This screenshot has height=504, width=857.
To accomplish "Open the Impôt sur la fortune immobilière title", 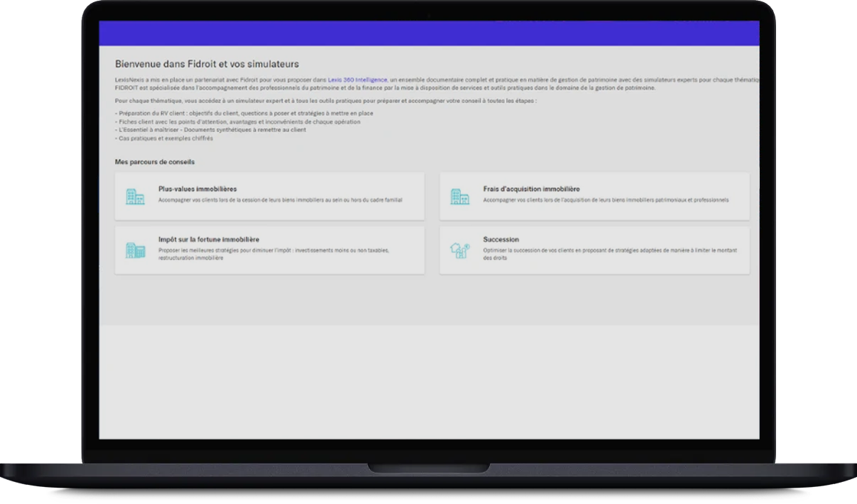I will pos(209,240).
